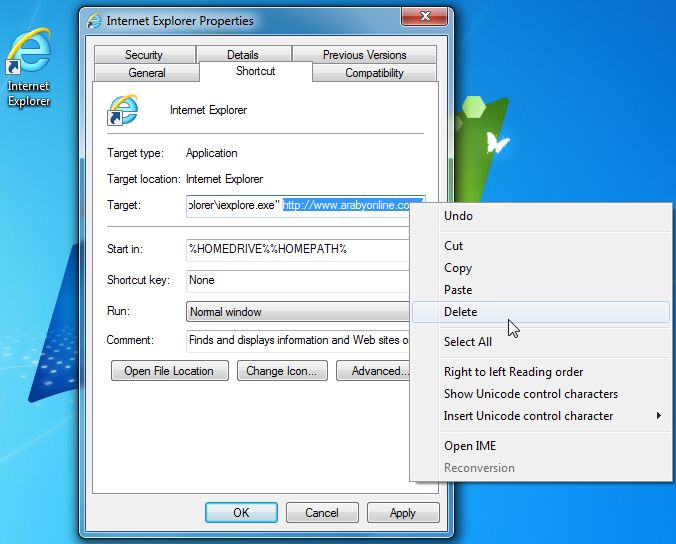This screenshot has width=676, height=544.
Task: Click the 'Start in:' label
Action: [x=125, y=249]
